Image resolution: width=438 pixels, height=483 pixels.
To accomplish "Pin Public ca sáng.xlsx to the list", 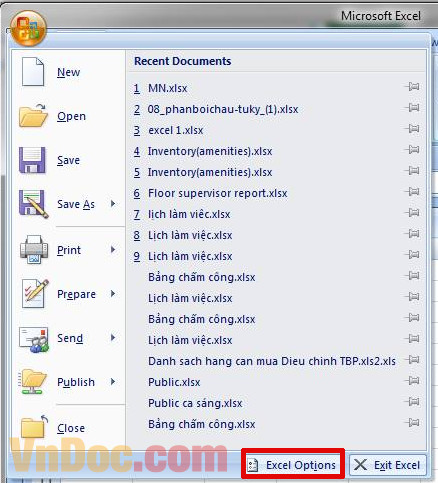I will click(412, 402).
